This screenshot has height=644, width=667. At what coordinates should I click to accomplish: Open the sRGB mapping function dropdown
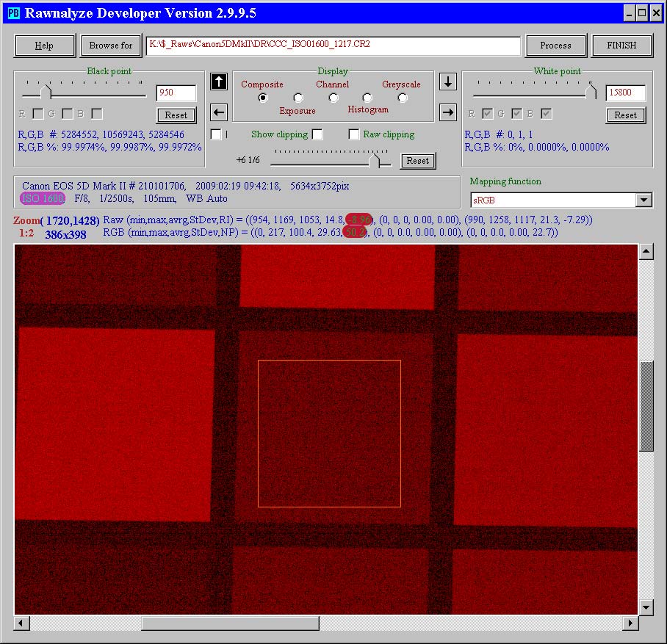coord(643,200)
